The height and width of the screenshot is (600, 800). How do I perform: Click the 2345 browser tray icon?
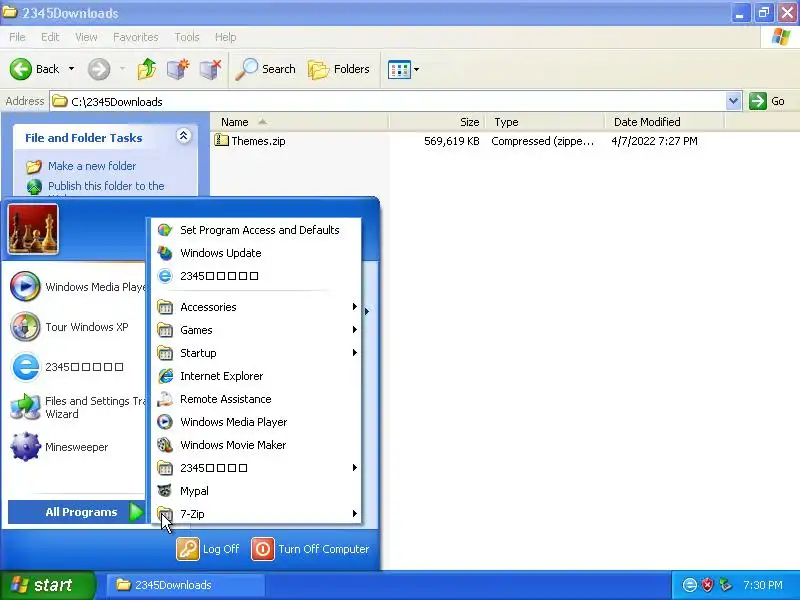689,585
